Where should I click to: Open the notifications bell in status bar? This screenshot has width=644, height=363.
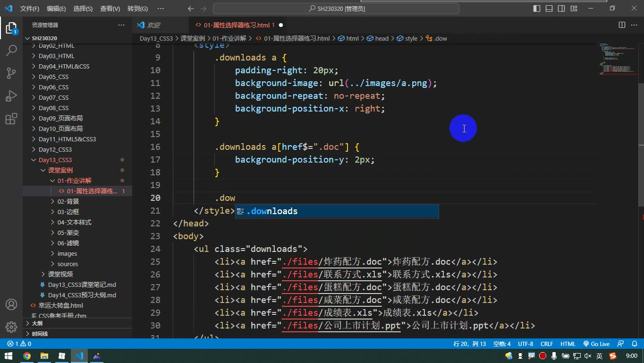(x=634, y=344)
